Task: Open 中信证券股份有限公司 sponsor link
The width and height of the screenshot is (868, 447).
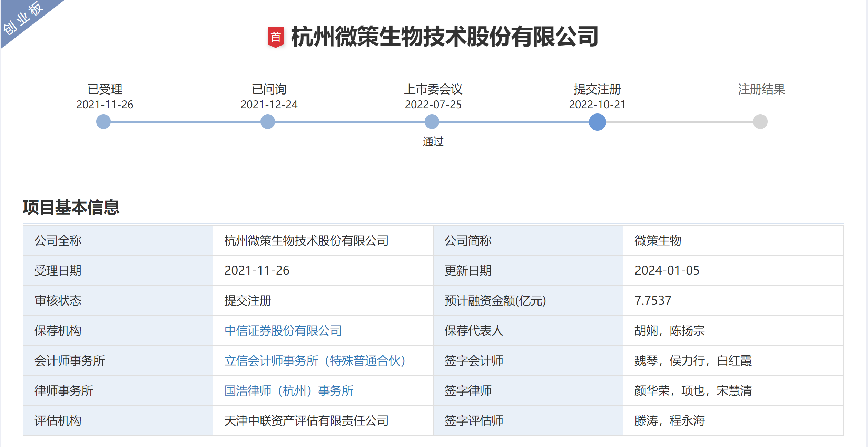Action: (283, 330)
